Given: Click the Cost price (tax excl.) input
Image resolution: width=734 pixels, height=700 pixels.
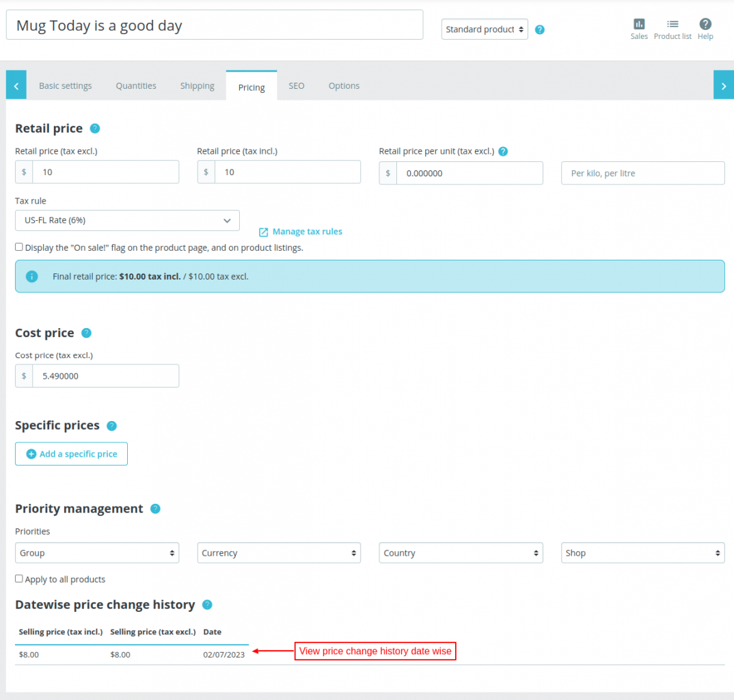Looking at the screenshot, I should tap(106, 376).
